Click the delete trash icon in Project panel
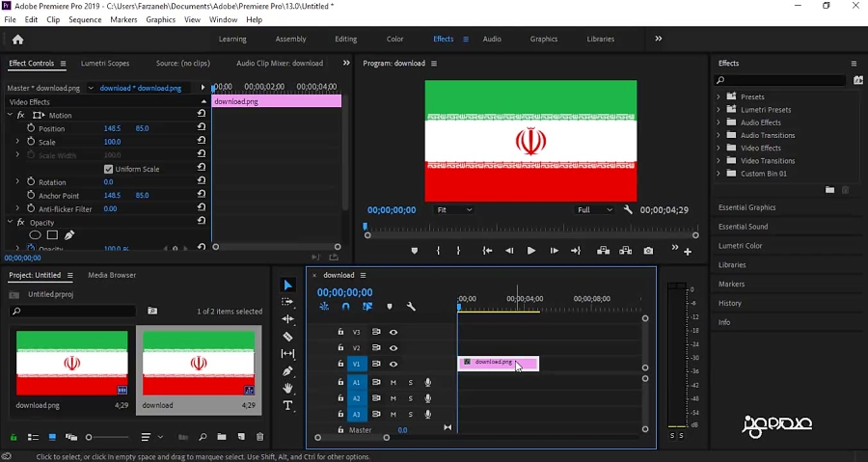 coord(259,437)
